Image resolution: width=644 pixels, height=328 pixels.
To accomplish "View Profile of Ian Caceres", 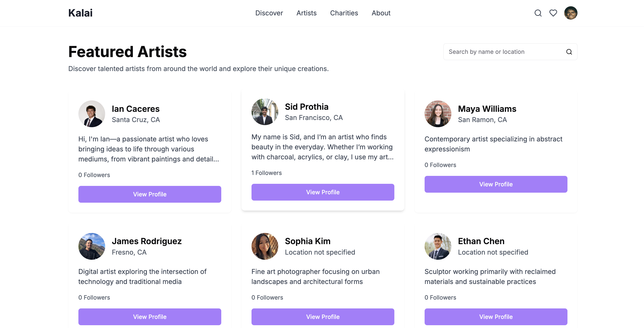I will tap(150, 194).
